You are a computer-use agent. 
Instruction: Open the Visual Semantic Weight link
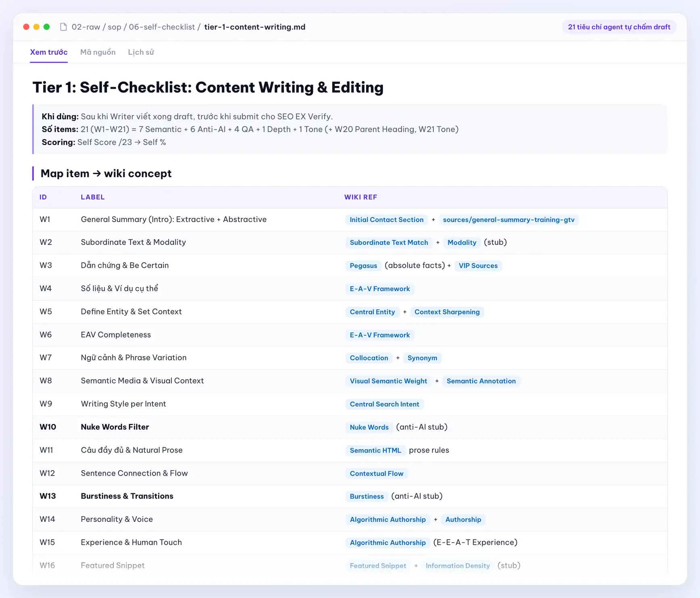click(x=388, y=381)
